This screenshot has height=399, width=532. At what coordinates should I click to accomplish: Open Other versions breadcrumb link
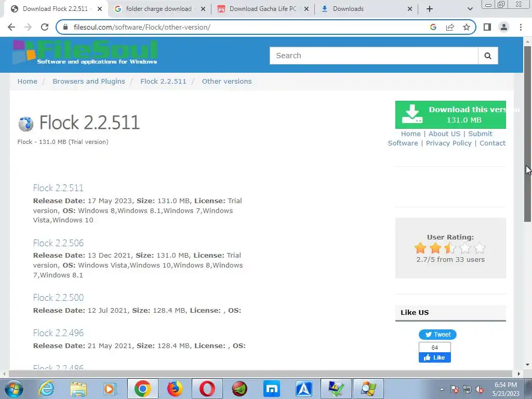(227, 82)
